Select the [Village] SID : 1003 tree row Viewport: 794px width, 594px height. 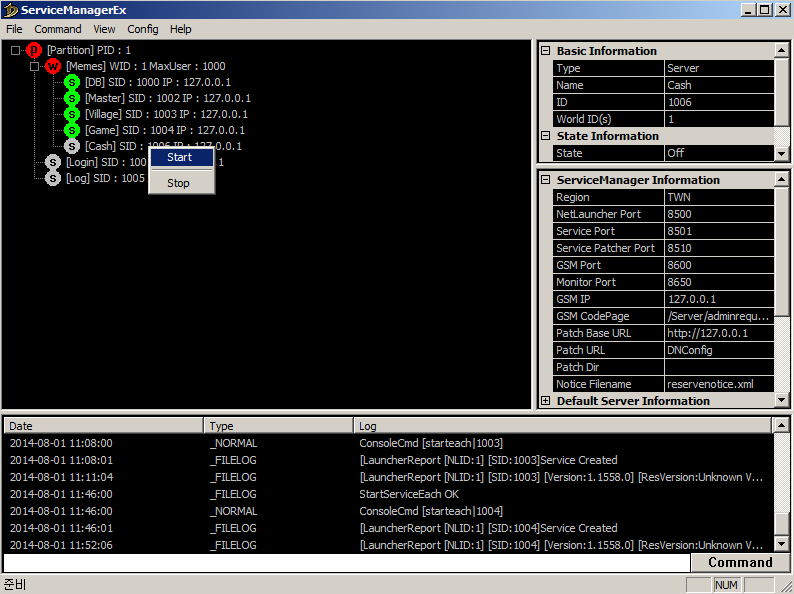click(x=166, y=114)
